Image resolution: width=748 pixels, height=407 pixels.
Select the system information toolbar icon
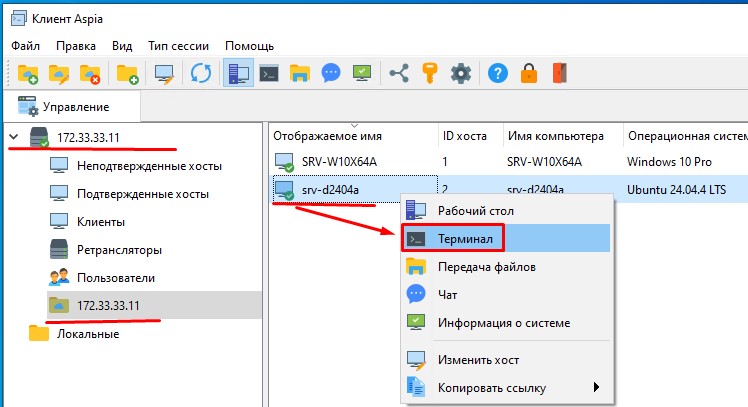point(362,73)
